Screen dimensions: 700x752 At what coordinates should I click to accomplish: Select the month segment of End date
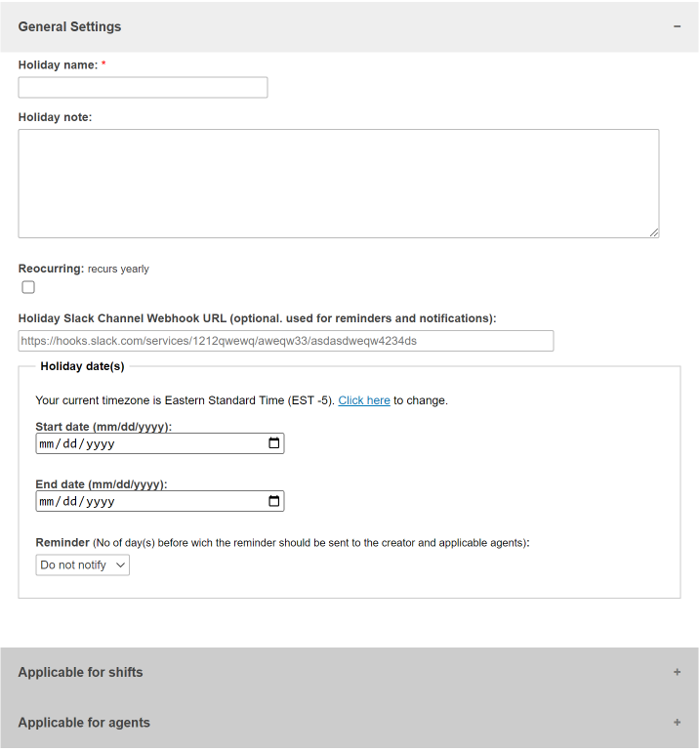tap(47, 502)
